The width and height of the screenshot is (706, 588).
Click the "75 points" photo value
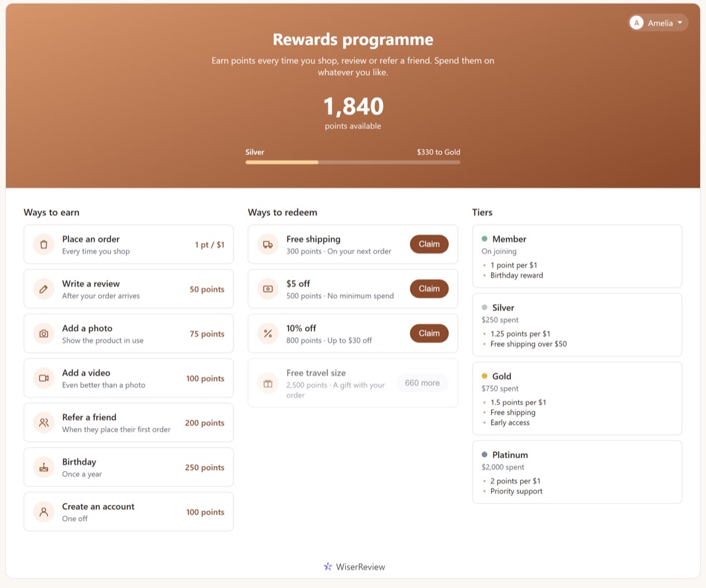pyautogui.click(x=206, y=334)
